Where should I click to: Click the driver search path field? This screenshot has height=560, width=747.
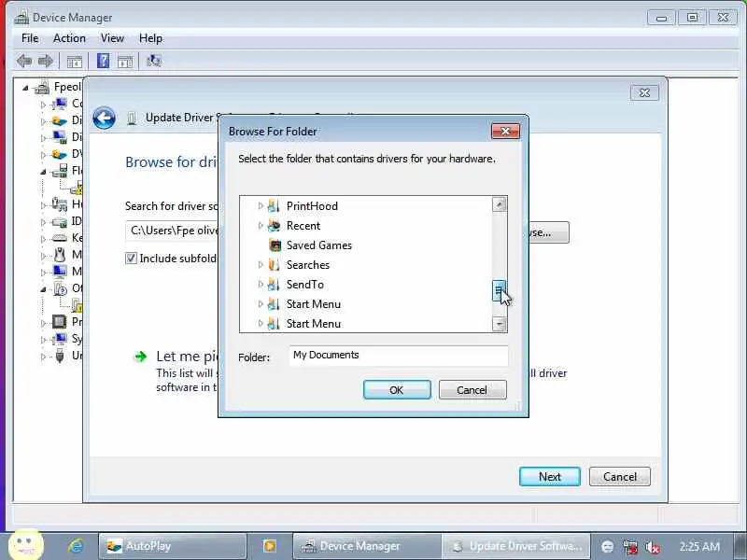pyautogui.click(x=173, y=231)
